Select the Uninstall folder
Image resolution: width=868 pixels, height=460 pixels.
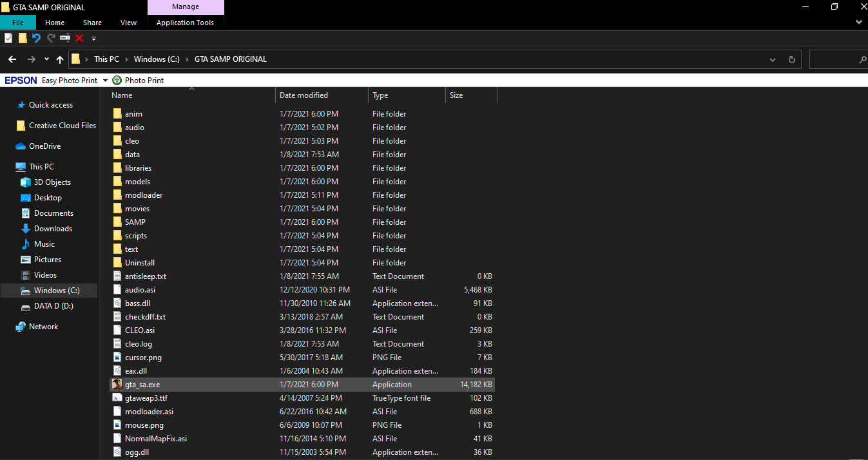[x=302, y=263]
